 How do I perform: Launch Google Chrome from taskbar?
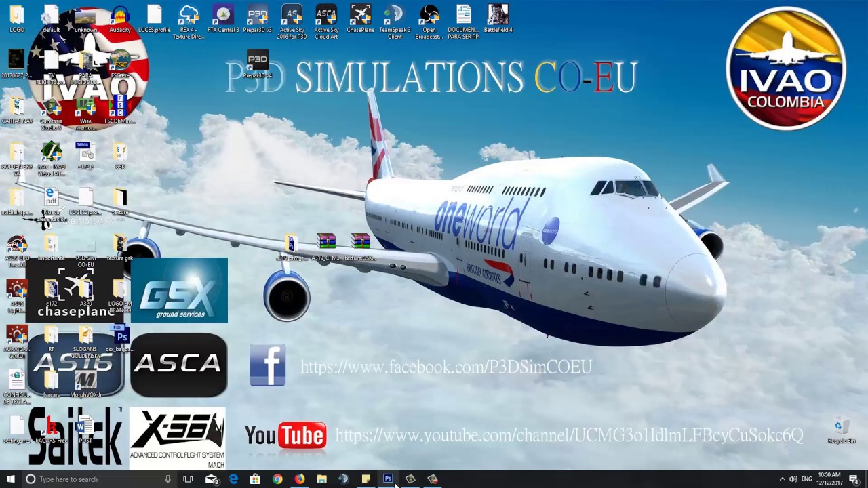(277, 479)
